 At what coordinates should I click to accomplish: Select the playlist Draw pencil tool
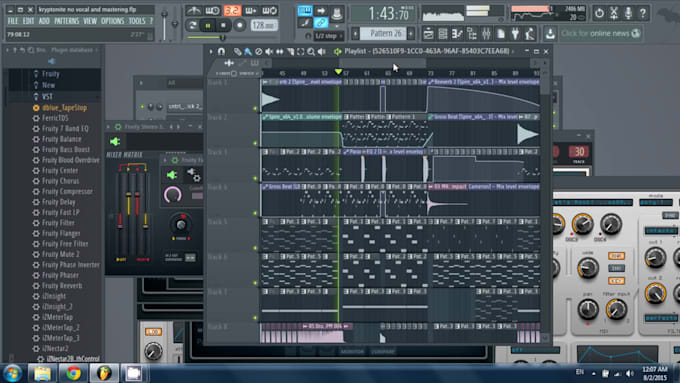[x=237, y=52]
